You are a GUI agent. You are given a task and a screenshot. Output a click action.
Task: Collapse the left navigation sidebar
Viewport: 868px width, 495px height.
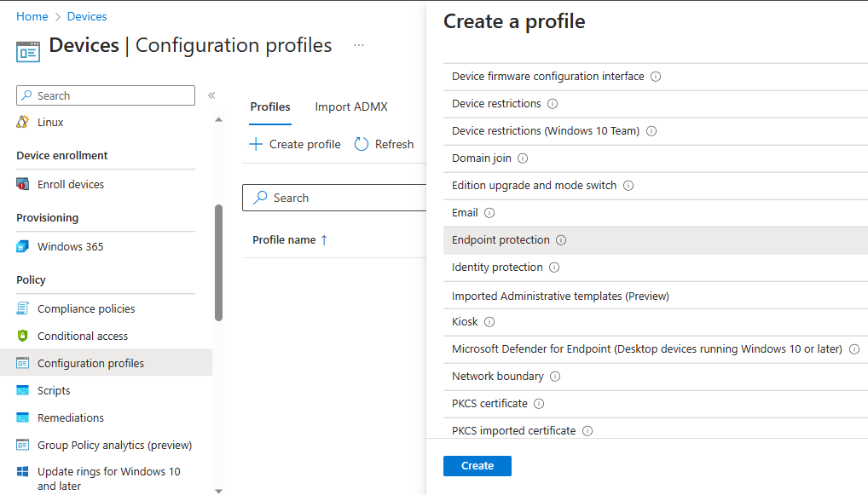point(211,95)
